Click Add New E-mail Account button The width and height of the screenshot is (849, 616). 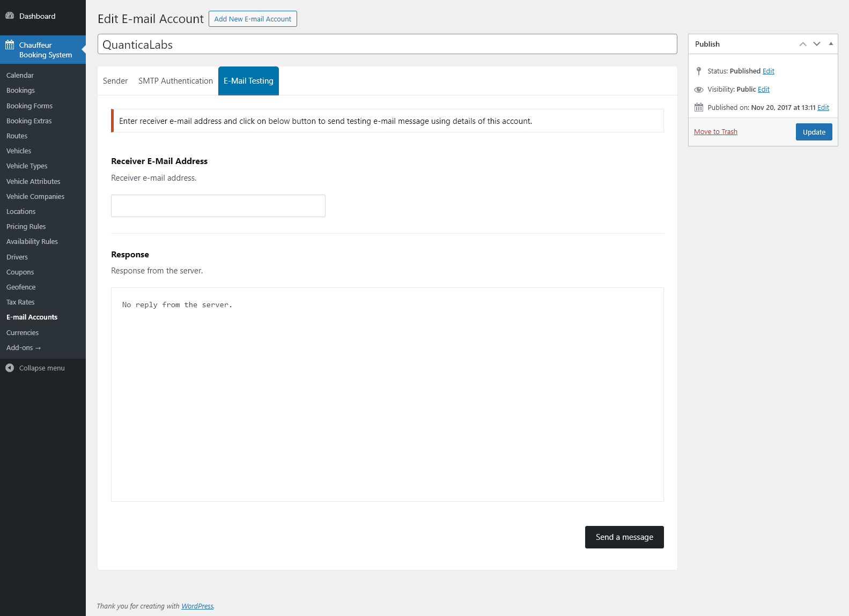coord(253,19)
